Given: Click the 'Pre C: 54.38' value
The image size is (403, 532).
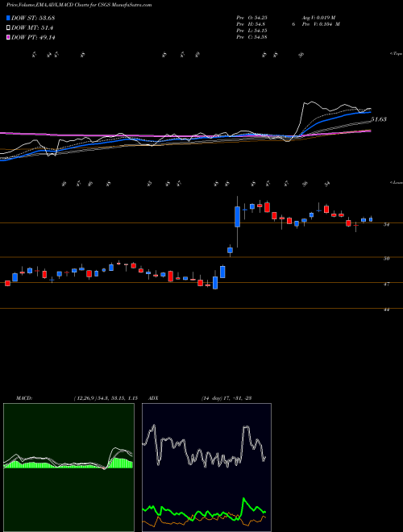Looking at the screenshot, I should coord(251,37).
